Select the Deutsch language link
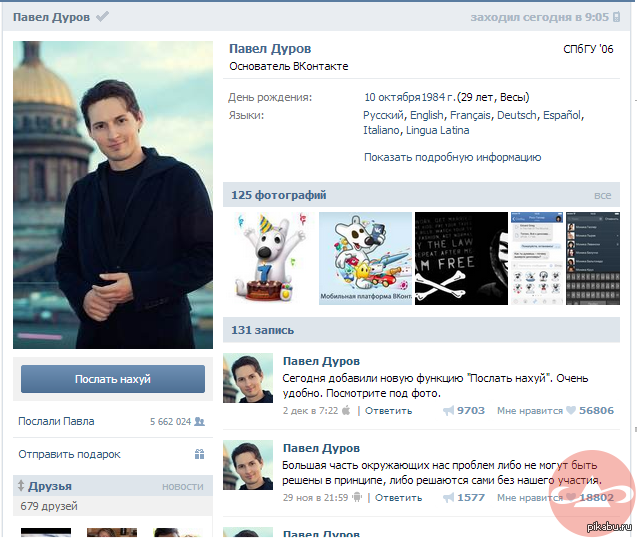 (x=516, y=115)
